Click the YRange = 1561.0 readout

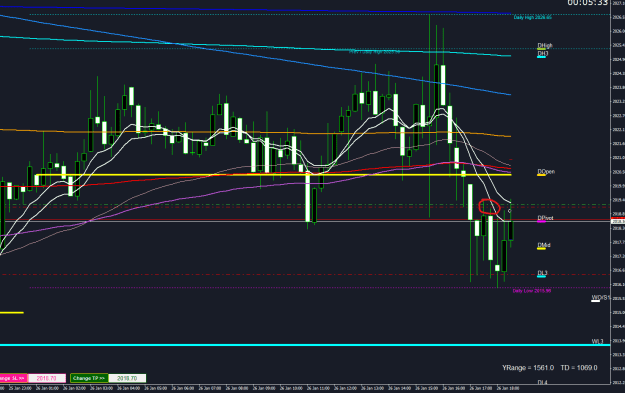528,367
